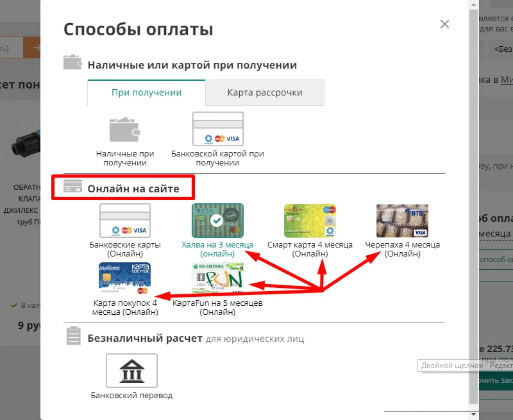The height and width of the screenshot is (420, 513).
Task: Switch to the При получении tab
Action: point(146,92)
